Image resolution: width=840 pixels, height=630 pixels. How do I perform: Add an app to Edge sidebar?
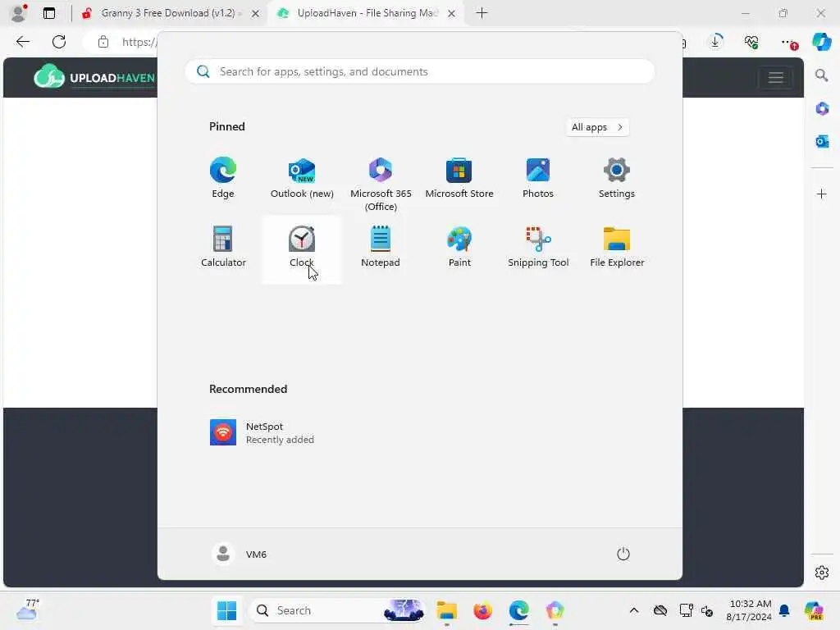pos(822,194)
